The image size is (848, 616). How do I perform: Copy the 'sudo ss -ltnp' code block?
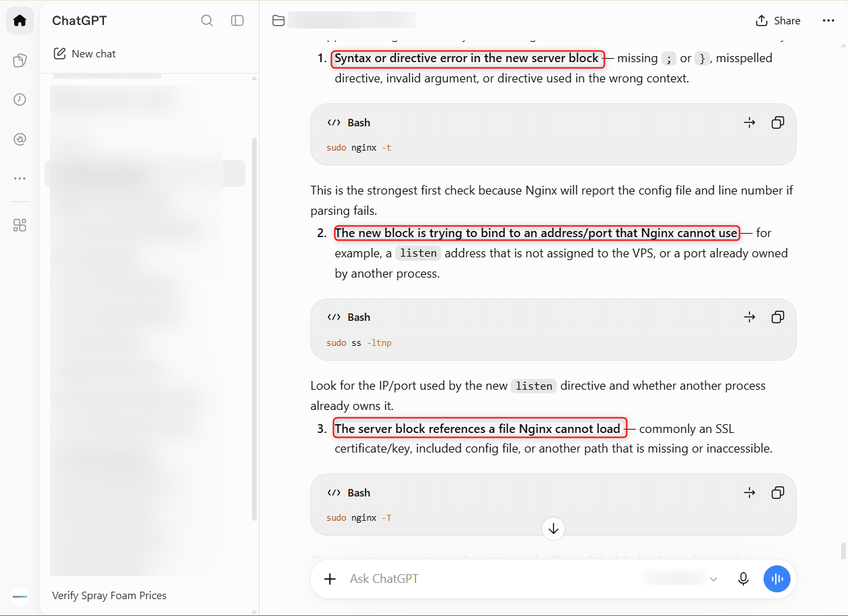point(778,317)
